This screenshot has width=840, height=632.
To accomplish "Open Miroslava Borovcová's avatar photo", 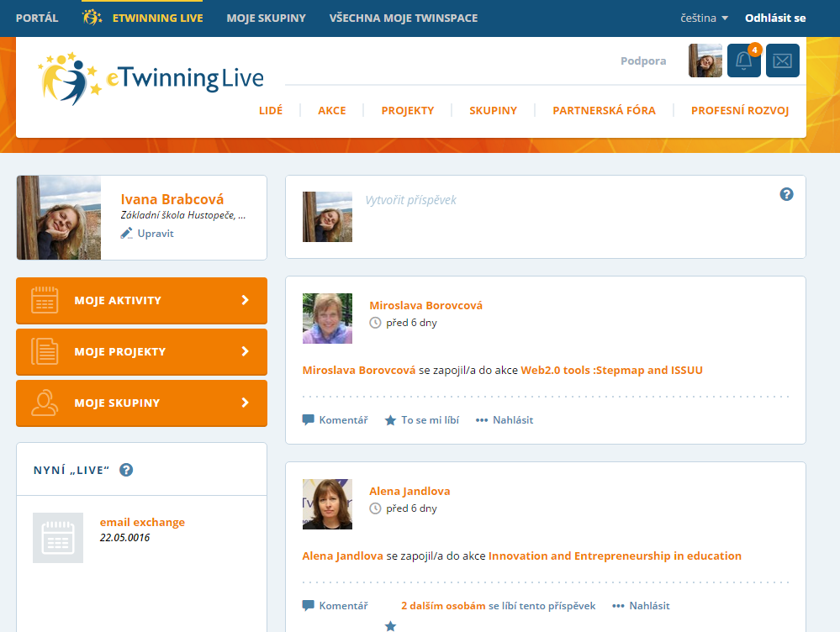I will tap(327, 319).
